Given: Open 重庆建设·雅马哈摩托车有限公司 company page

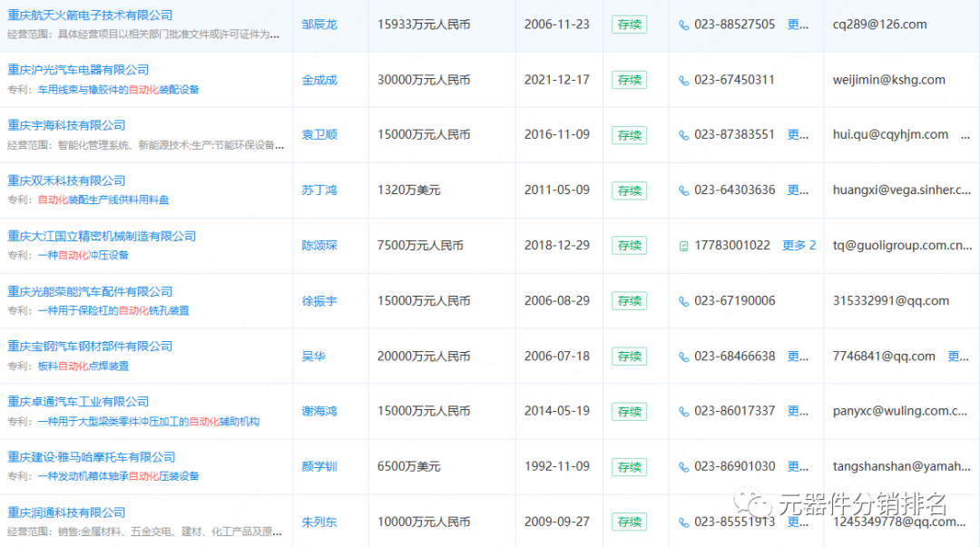Looking at the screenshot, I should (92, 457).
